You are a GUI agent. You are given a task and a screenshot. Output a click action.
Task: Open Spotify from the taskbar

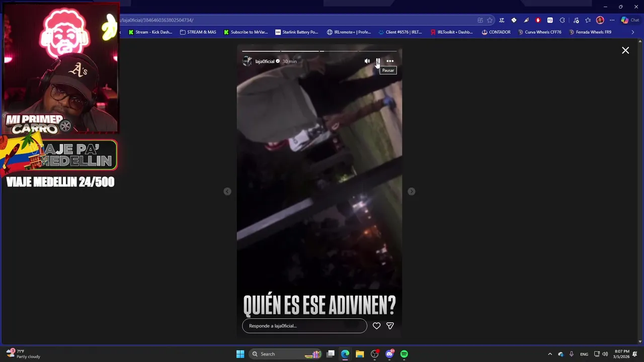coord(404,354)
